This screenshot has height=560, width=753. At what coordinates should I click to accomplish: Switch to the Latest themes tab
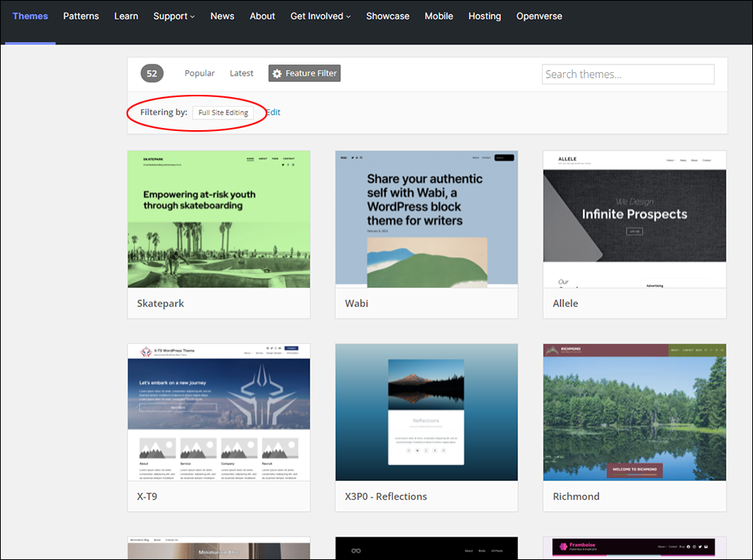pos(241,74)
